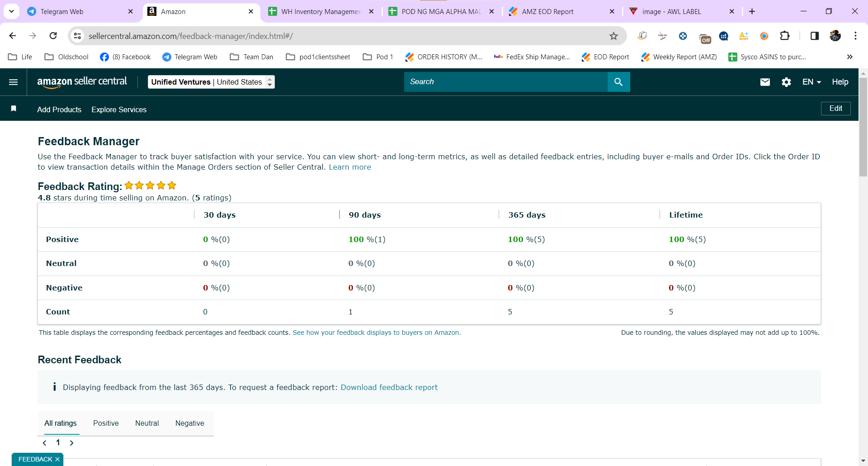Reload the page

(53, 36)
